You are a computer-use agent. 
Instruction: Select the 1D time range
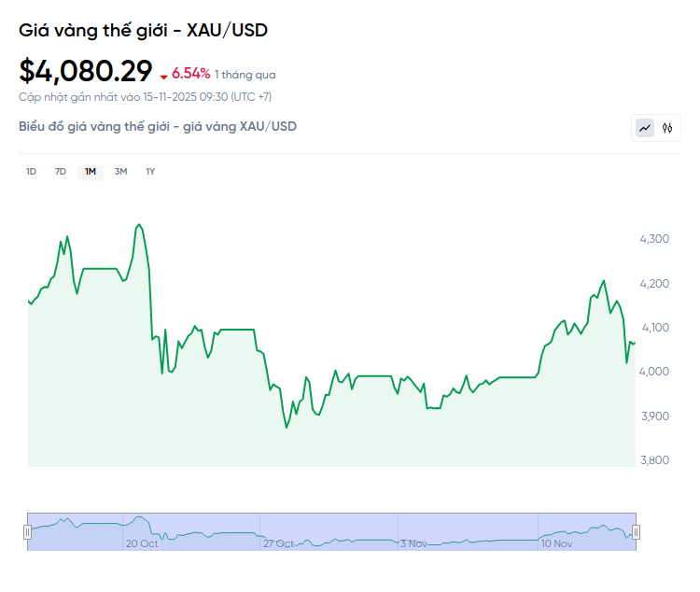[31, 171]
